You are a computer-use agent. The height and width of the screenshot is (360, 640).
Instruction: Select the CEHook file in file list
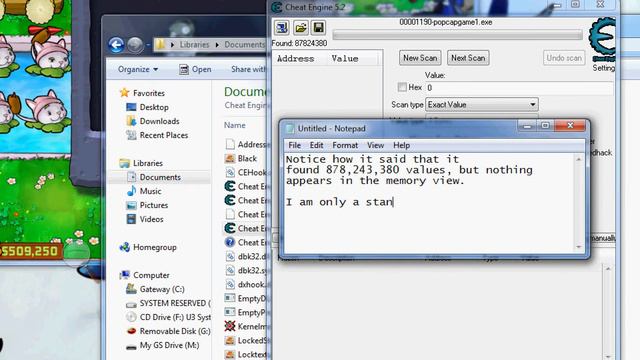252,172
